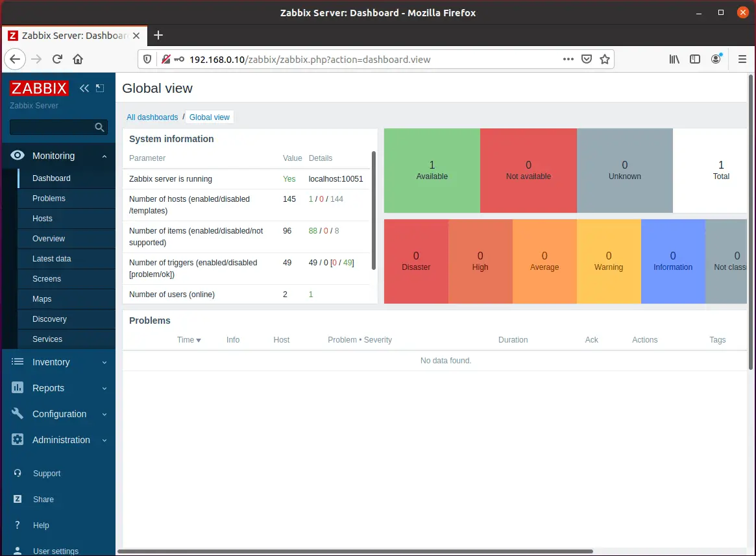This screenshot has height=556, width=756.
Task: Bookmark this page with star icon
Action: 605,59
